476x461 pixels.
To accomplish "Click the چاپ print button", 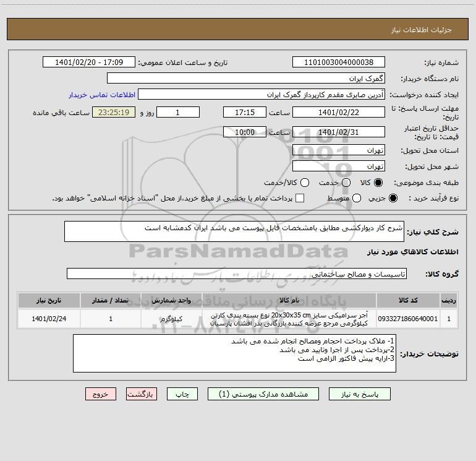I will point(182,394).
